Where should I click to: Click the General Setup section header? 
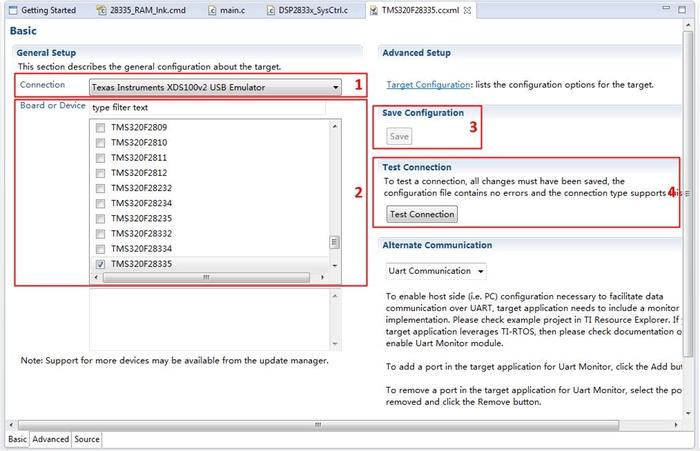click(46, 53)
